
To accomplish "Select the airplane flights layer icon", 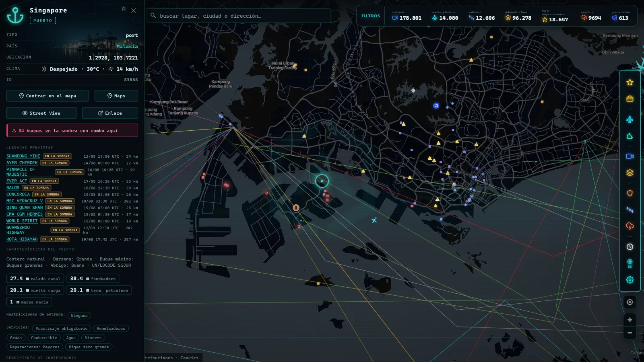I will coord(630,119).
